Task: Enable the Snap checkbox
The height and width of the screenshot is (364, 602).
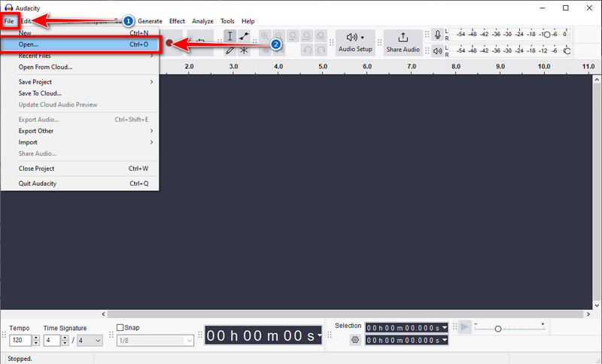Action: click(x=120, y=328)
